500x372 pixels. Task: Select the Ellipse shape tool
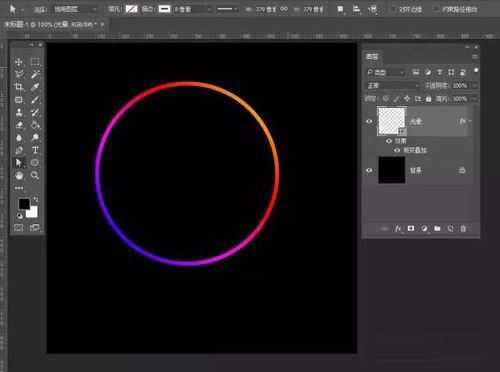pos(35,163)
